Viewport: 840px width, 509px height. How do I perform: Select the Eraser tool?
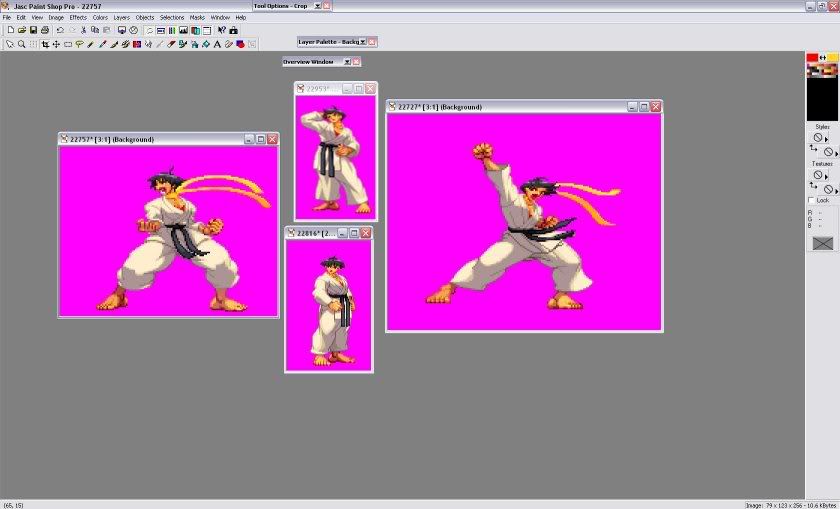pyautogui.click(x=171, y=44)
